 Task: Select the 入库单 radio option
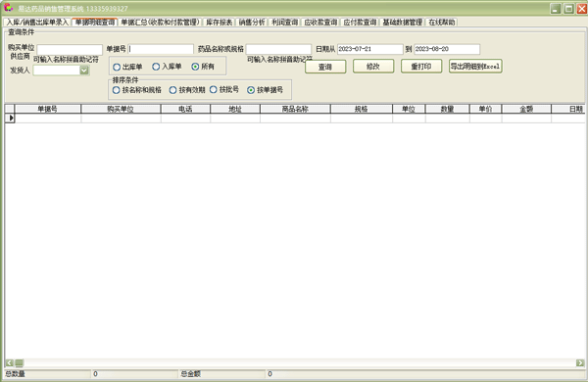(167, 67)
